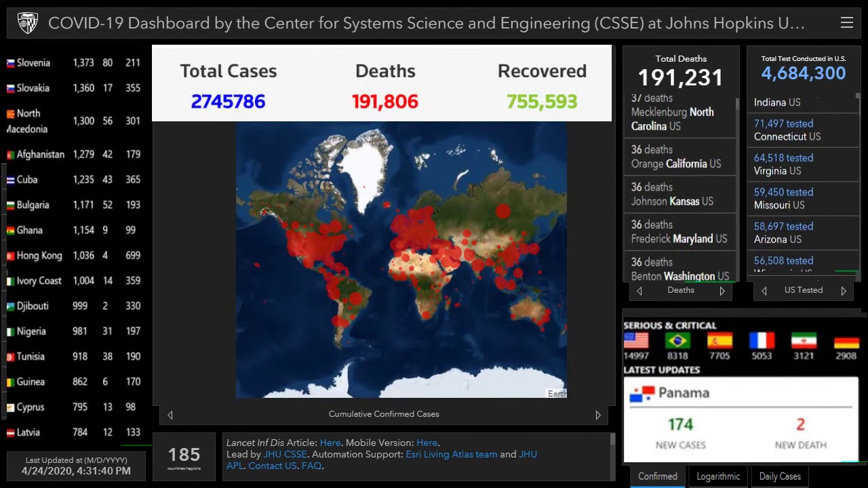
Task: Open the Mobile Version 'Here' link
Action: click(427, 443)
